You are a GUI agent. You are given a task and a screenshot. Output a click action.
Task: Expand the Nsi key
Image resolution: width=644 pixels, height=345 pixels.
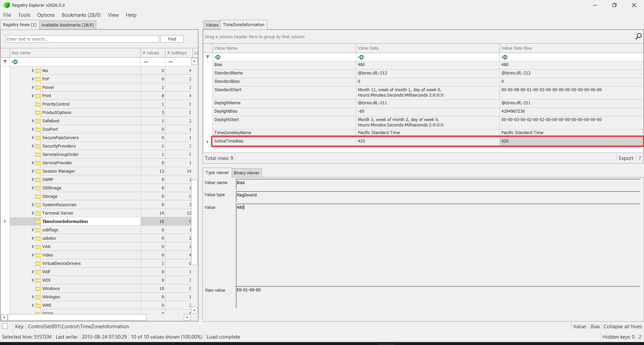(33, 71)
